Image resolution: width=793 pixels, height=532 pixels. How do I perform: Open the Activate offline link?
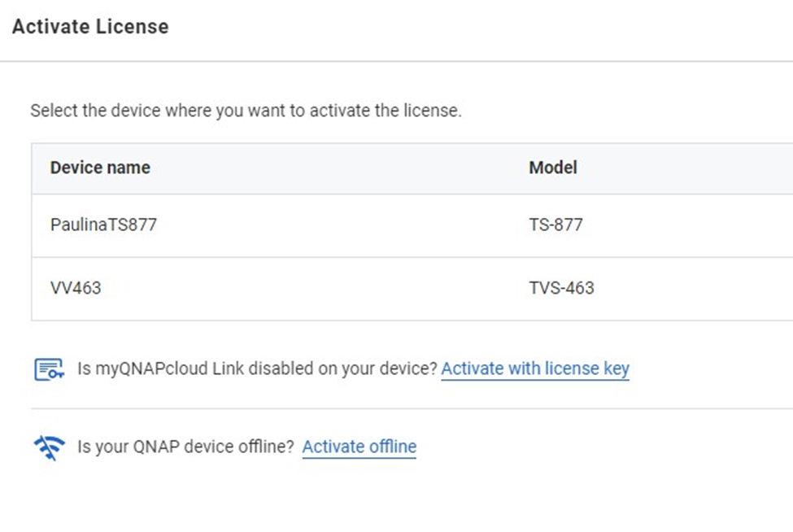tap(359, 447)
